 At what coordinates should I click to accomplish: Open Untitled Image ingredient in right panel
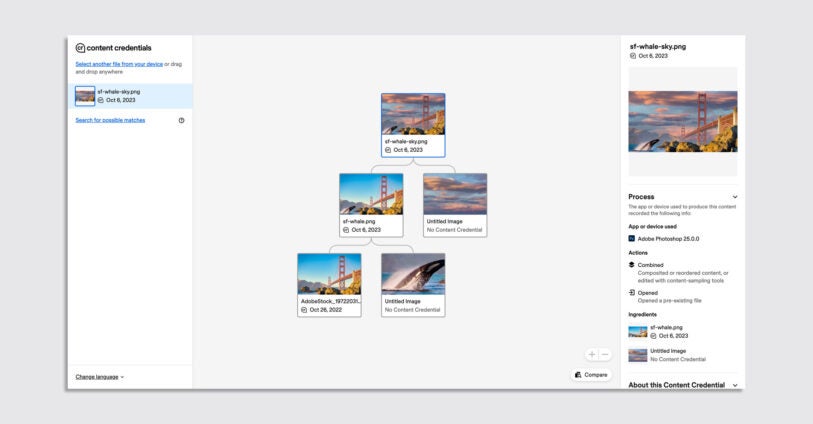coord(668,355)
